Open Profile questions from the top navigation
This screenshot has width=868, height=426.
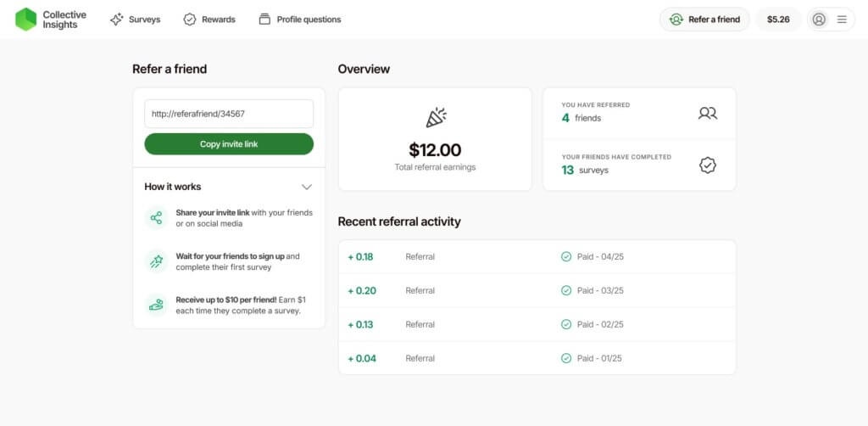(x=300, y=20)
